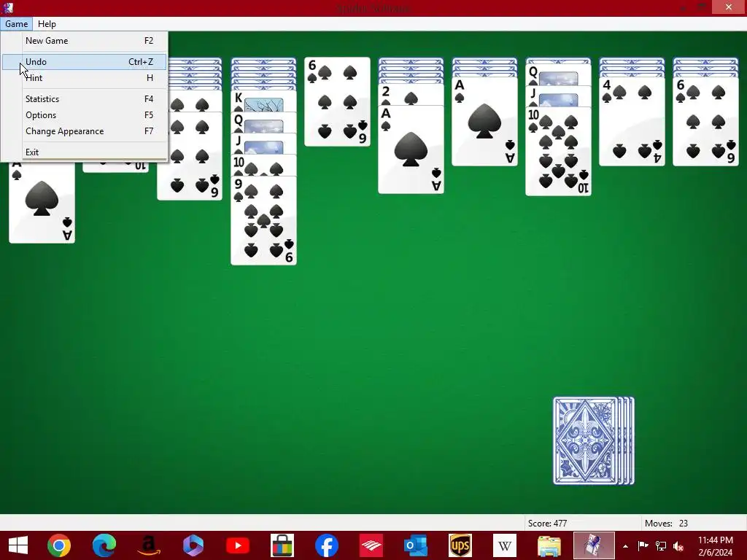Open the Game menu
The width and height of the screenshot is (747, 560).
tap(16, 24)
